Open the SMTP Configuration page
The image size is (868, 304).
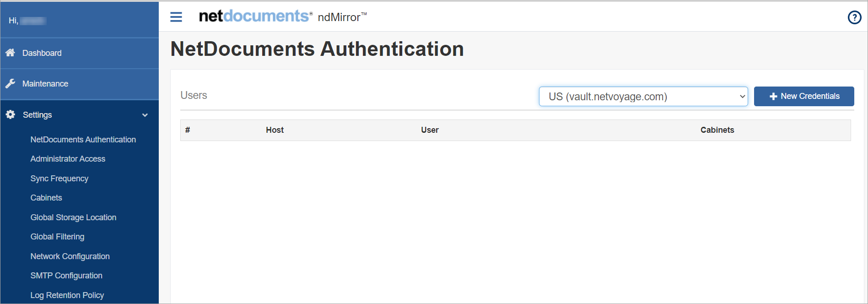coord(66,275)
